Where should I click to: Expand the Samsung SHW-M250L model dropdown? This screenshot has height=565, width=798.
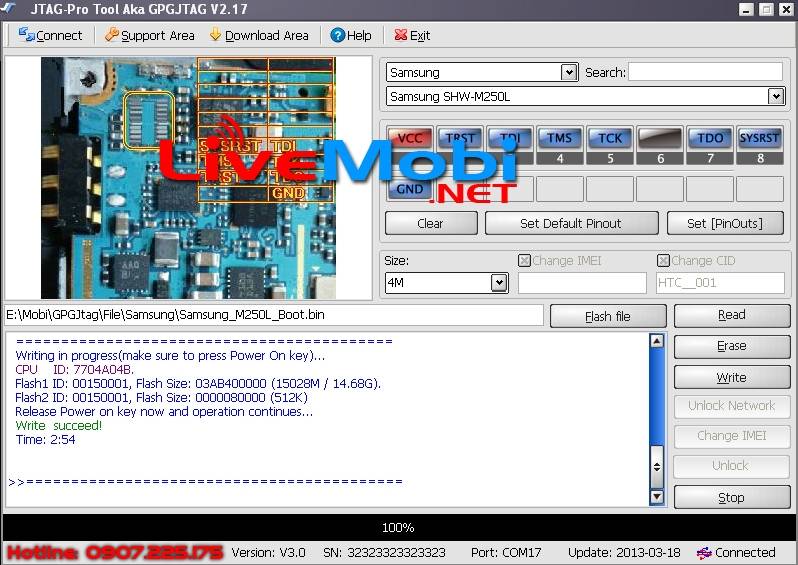coord(776,96)
